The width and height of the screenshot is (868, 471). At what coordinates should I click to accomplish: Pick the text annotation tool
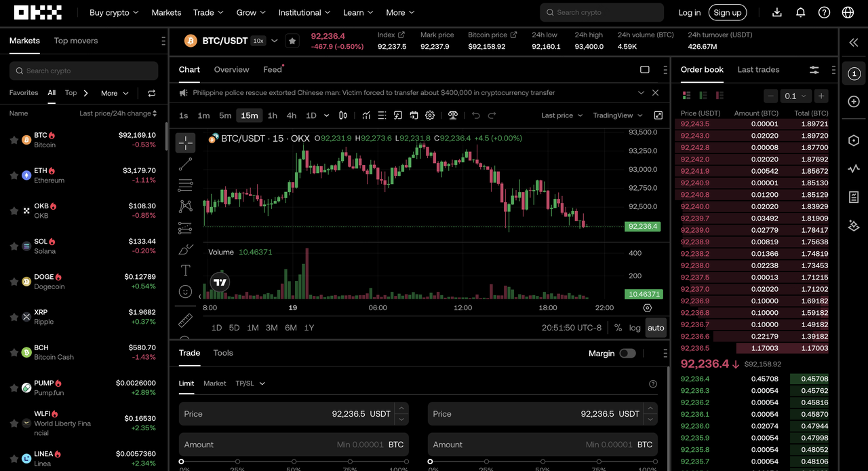click(185, 271)
